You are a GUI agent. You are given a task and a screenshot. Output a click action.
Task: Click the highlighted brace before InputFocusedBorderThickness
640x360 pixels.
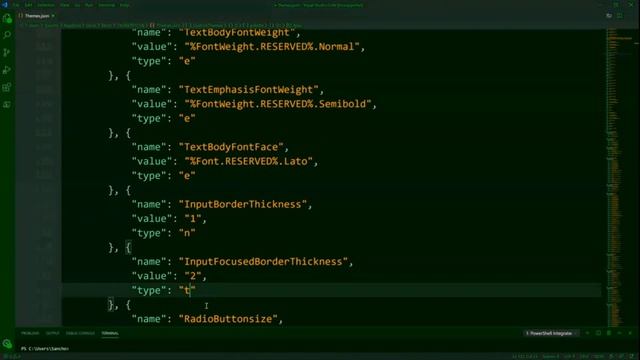coord(128,247)
